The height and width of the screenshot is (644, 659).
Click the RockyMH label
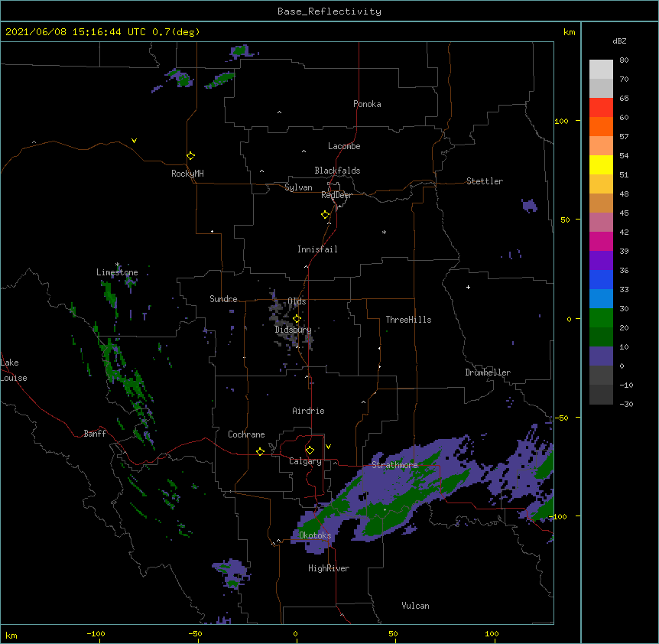187,174
